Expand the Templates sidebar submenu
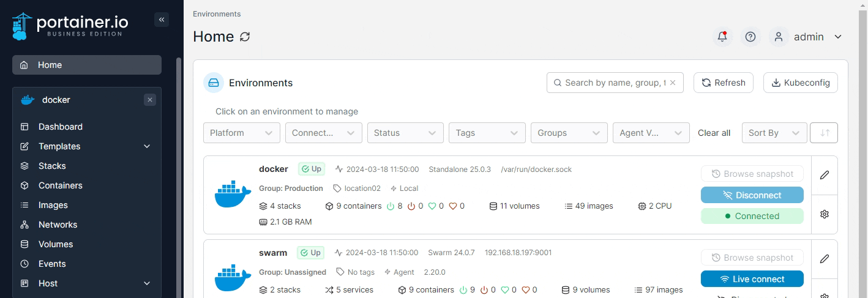 coord(147,146)
